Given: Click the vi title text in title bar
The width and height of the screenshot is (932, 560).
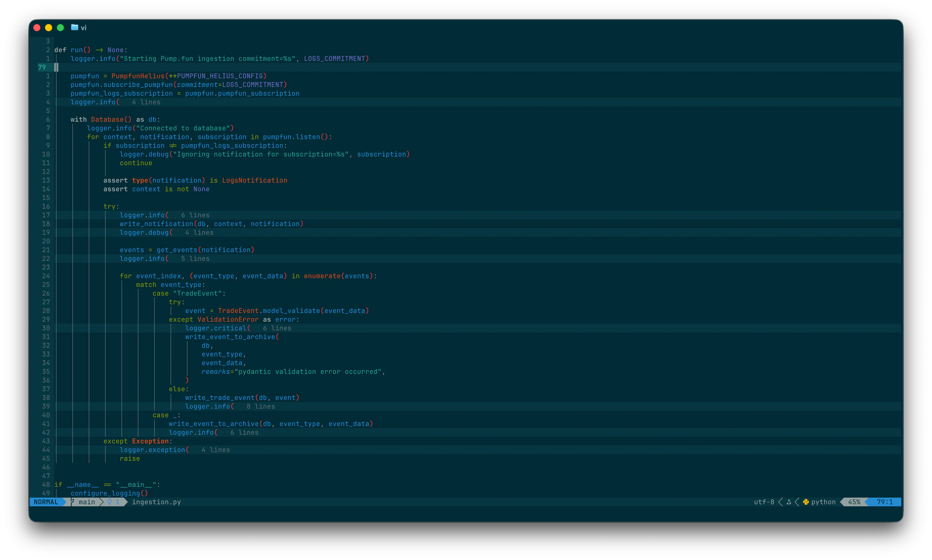Looking at the screenshot, I should click(84, 28).
